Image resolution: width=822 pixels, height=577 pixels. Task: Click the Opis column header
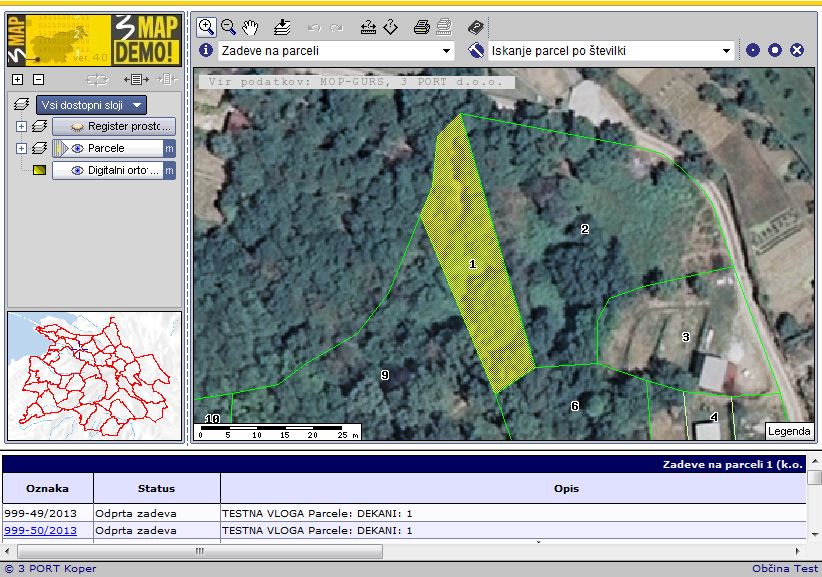(x=566, y=488)
